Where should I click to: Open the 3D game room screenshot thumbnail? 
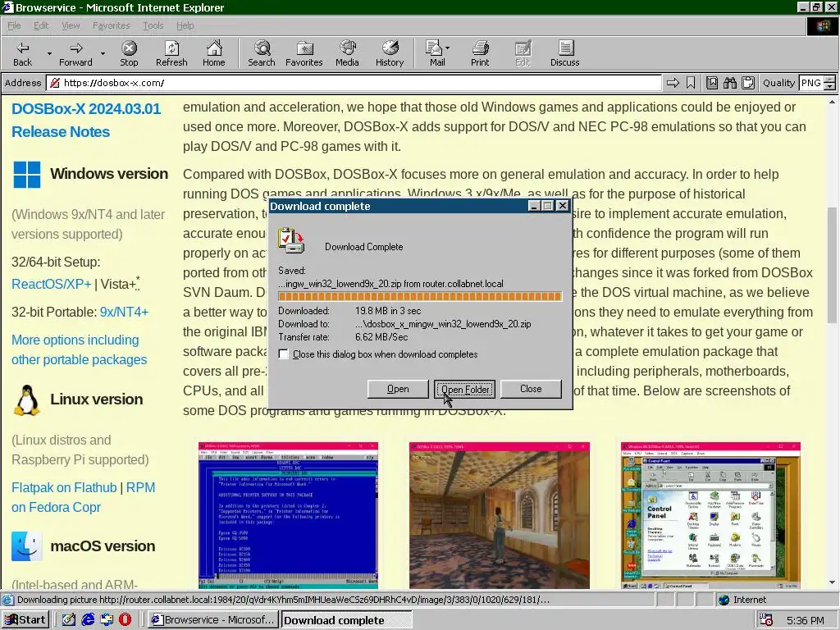tap(500, 515)
